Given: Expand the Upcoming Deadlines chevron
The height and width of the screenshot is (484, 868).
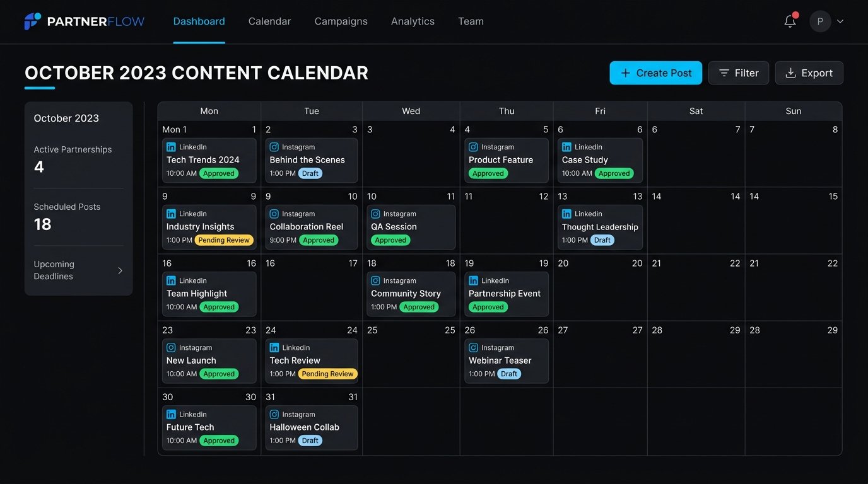Looking at the screenshot, I should click(120, 270).
